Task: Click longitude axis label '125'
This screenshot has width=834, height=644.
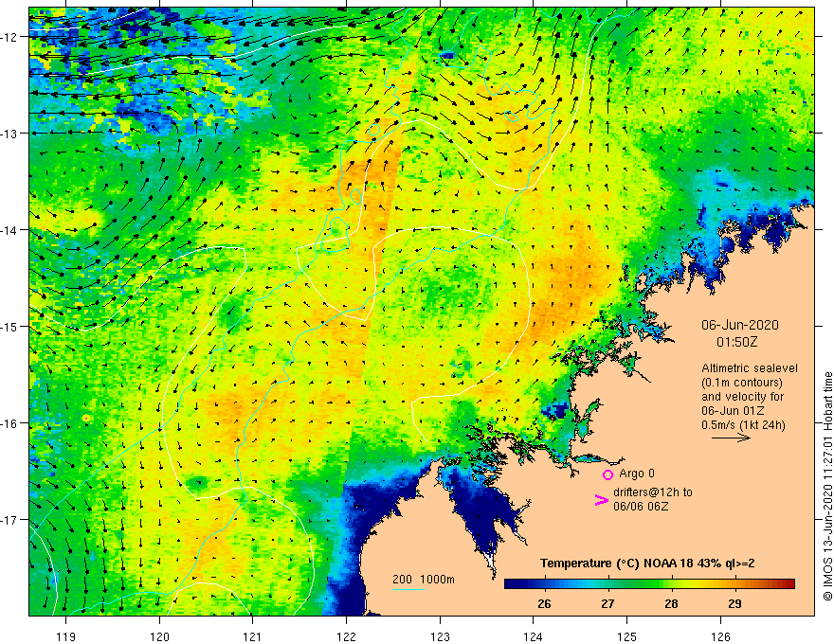Action: 626,636
